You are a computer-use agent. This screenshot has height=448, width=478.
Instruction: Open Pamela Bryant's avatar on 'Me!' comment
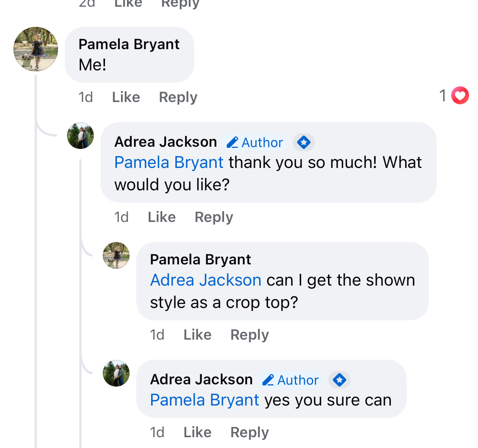click(x=36, y=49)
